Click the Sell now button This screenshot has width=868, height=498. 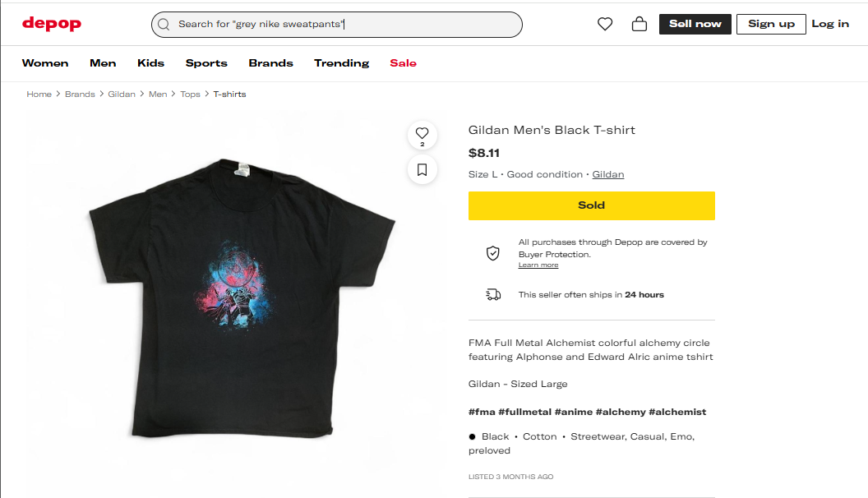tap(695, 24)
